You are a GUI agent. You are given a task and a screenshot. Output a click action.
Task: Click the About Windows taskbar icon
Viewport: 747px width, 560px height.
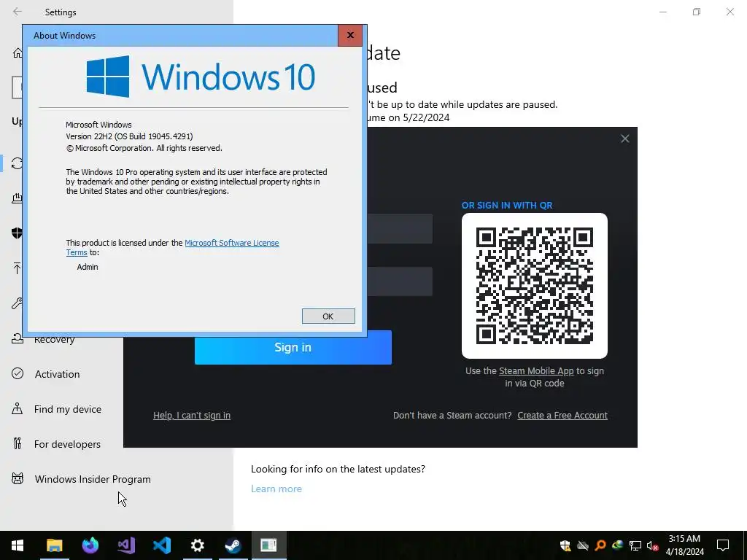pyautogui.click(x=268, y=545)
